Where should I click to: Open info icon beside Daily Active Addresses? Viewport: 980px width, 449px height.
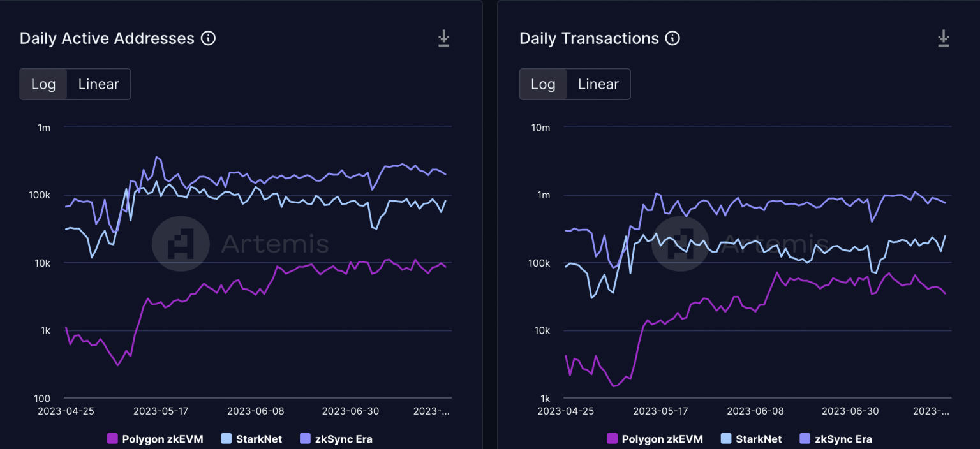pyautogui.click(x=208, y=38)
